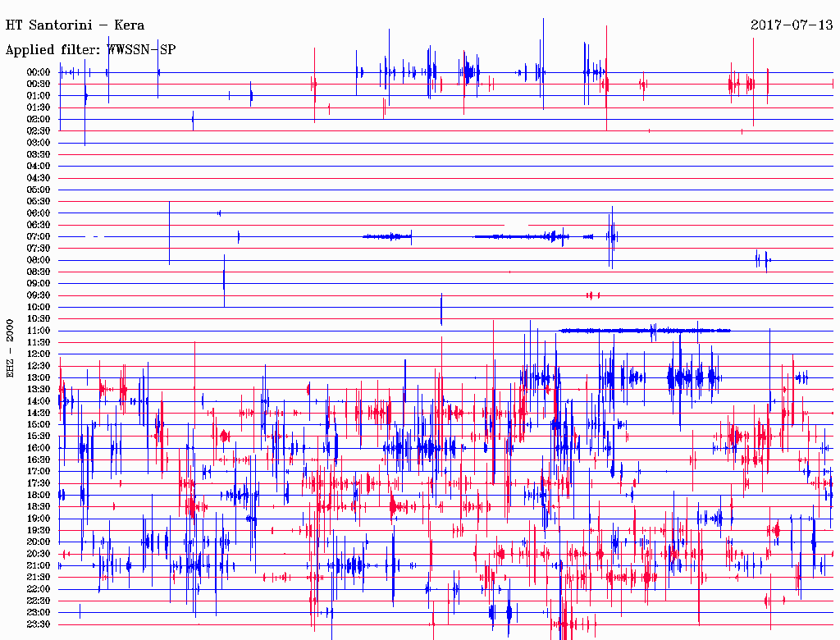Viewport: 840px width, 640px height.
Task: Click the 09:30 time label
Action: pyautogui.click(x=38, y=295)
